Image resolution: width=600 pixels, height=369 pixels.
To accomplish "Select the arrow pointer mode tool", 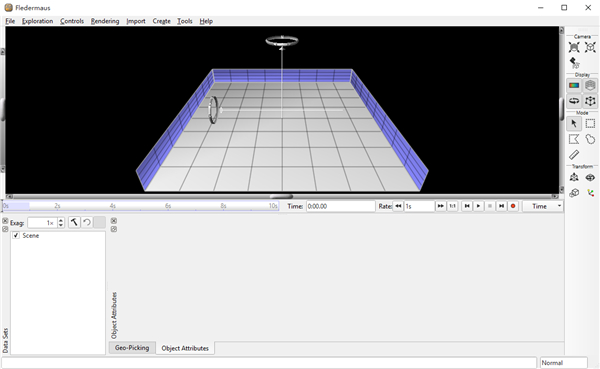I will click(574, 124).
